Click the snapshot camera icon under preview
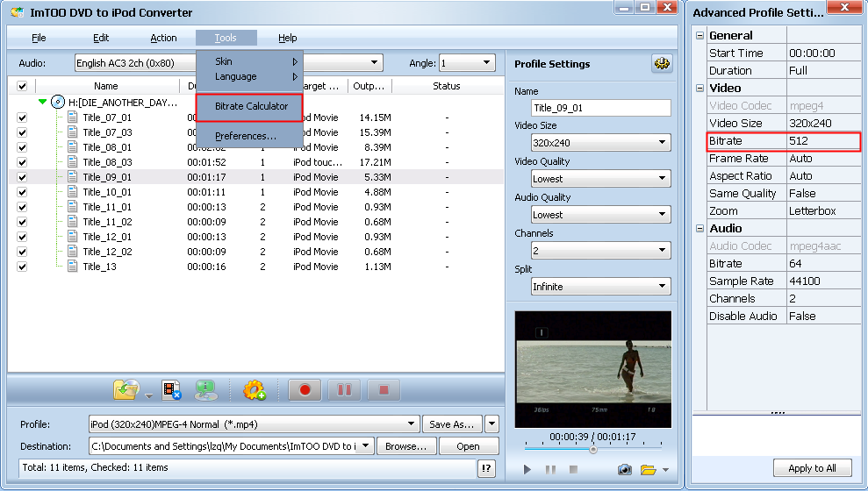This screenshot has width=868, height=491. coord(624,469)
